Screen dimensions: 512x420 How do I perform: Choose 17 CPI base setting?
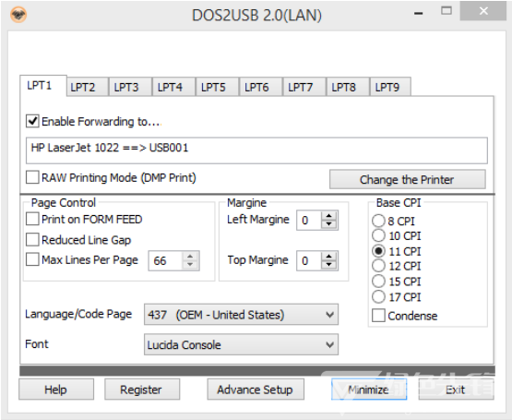coord(378,297)
